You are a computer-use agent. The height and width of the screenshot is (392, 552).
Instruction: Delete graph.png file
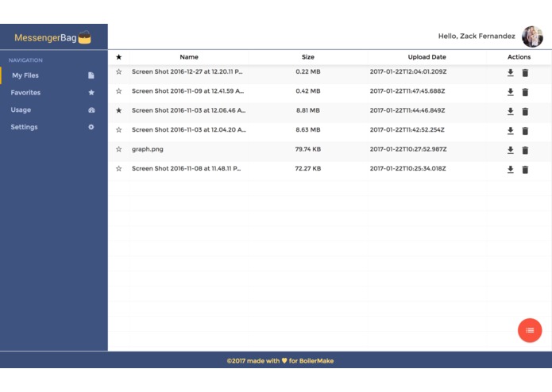(525, 150)
